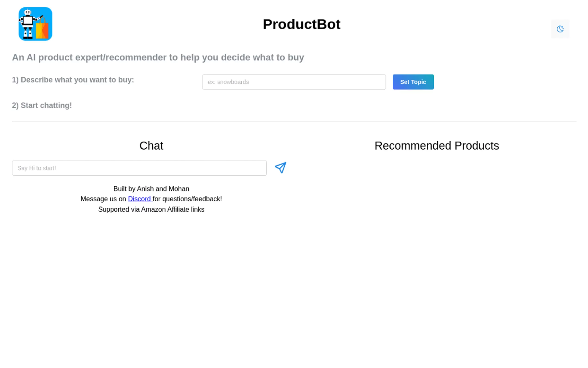Click the 'Start chatting!' step label
The width and height of the screenshot is (588, 368).
tap(42, 105)
